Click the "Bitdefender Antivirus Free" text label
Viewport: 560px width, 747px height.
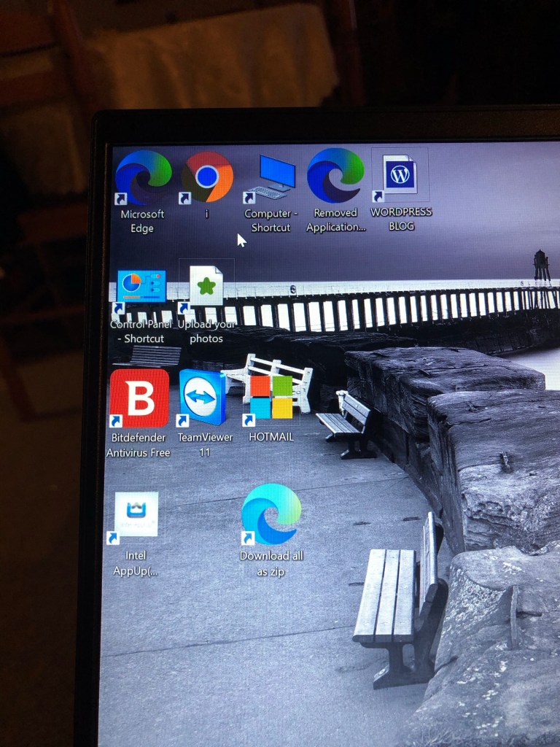(139, 445)
